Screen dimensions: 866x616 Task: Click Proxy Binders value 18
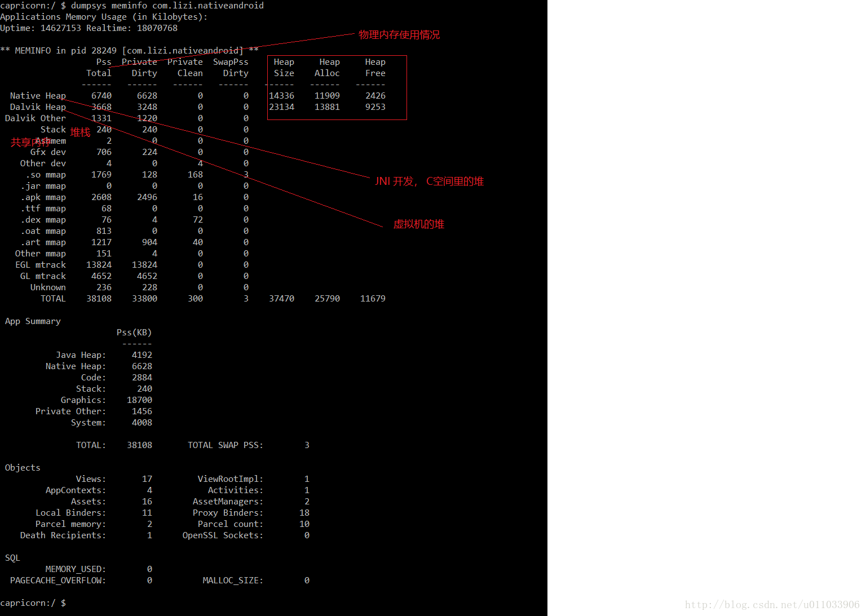(x=304, y=513)
